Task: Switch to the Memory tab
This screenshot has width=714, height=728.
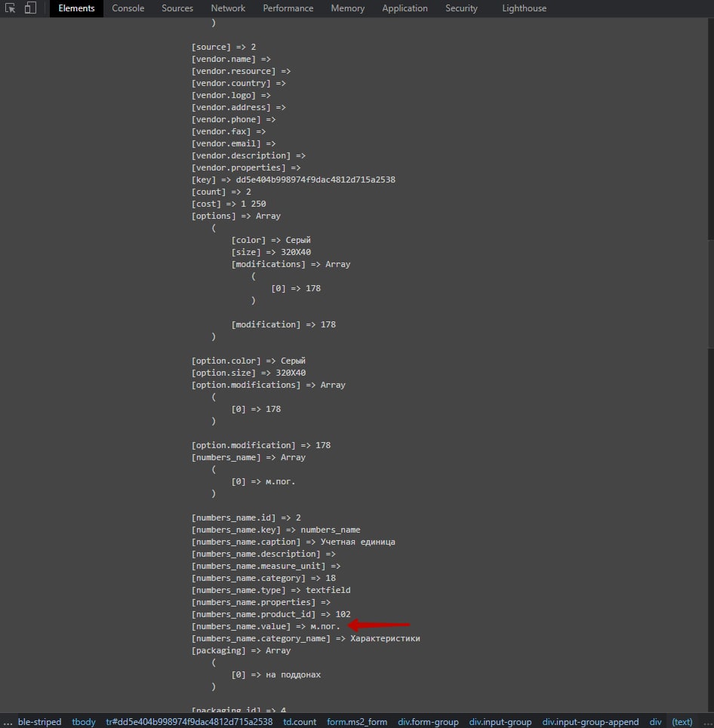Action: [x=347, y=8]
